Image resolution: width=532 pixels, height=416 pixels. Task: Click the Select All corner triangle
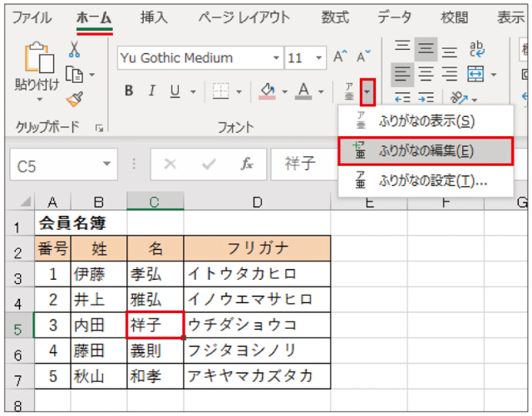[24, 202]
